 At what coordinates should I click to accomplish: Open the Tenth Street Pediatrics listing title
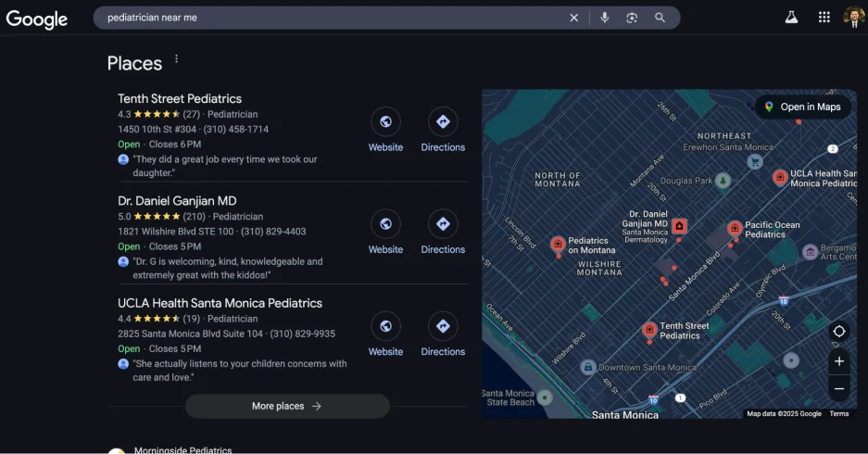tap(180, 98)
